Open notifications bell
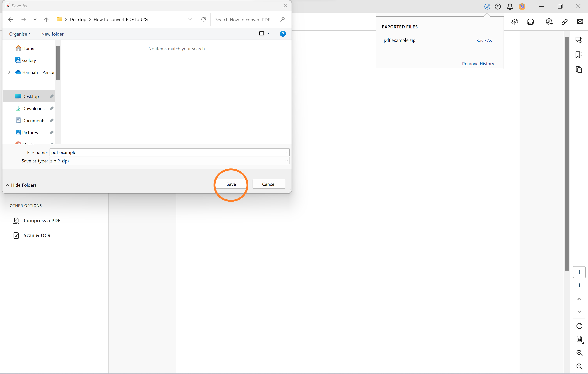 click(510, 7)
